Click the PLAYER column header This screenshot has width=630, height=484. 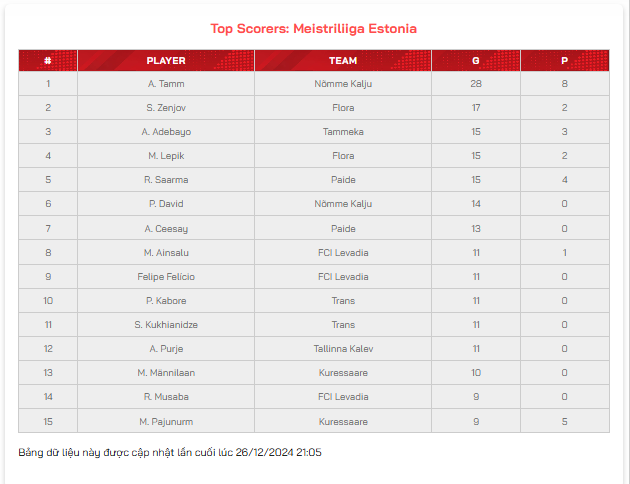(166, 61)
